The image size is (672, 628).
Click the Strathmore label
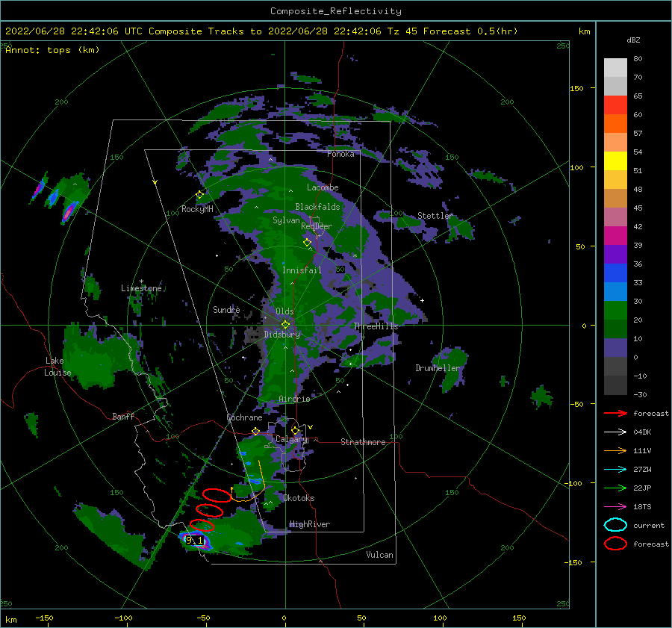tap(363, 442)
